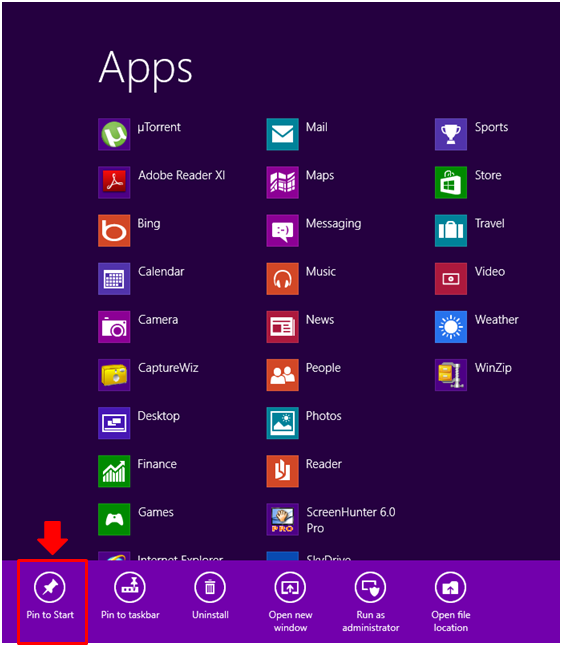Open CaptureWiz application icon
This screenshot has width=561, height=645.
tap(114, 375)
